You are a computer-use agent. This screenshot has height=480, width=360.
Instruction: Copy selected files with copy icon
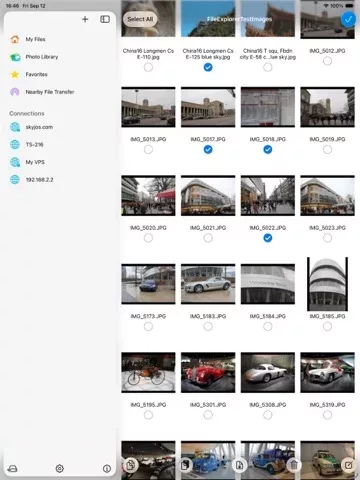[130, 465]
